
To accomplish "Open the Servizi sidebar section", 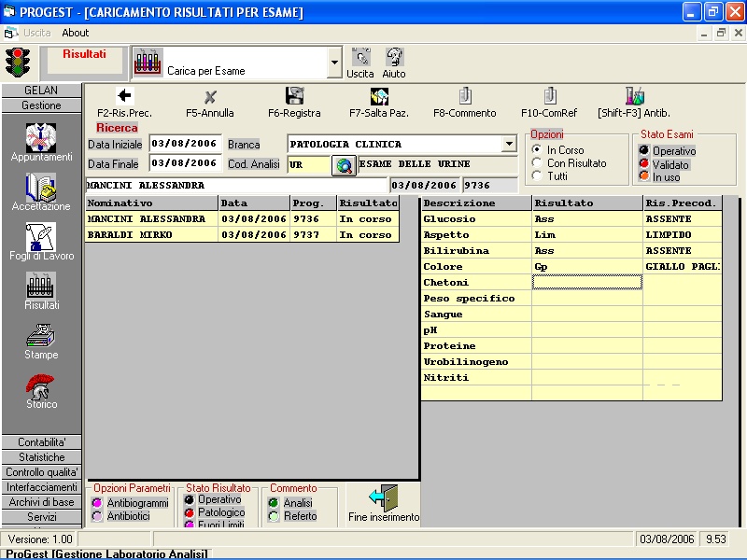I will (41, 517).
